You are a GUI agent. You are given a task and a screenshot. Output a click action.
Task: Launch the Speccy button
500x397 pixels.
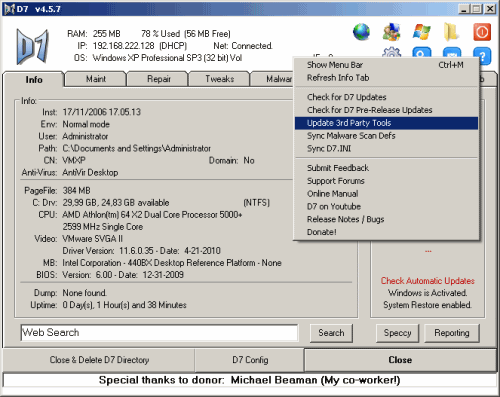(x=397, y=333)
